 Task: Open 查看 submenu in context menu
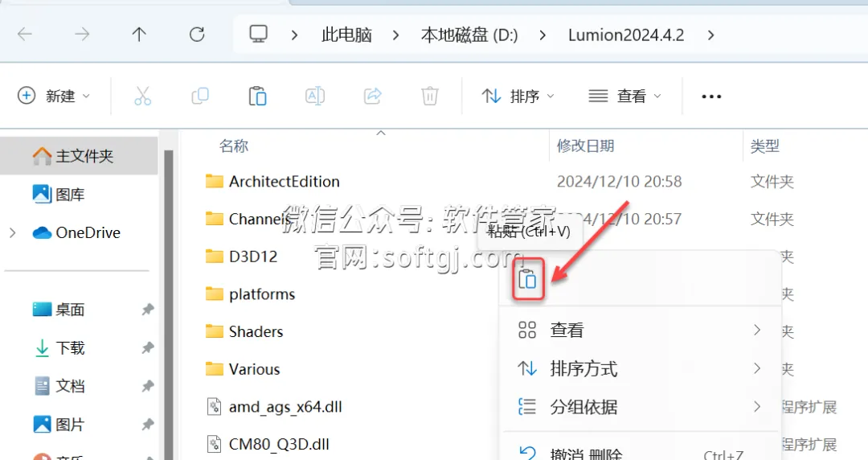pos(641,331)
